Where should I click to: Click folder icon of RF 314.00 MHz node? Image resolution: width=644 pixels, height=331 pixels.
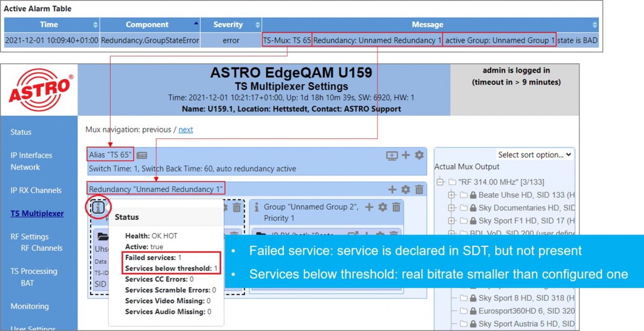pos(452,182)
